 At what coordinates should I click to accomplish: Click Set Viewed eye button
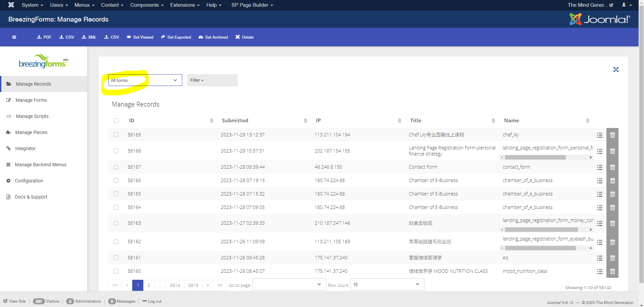(140, 37)
